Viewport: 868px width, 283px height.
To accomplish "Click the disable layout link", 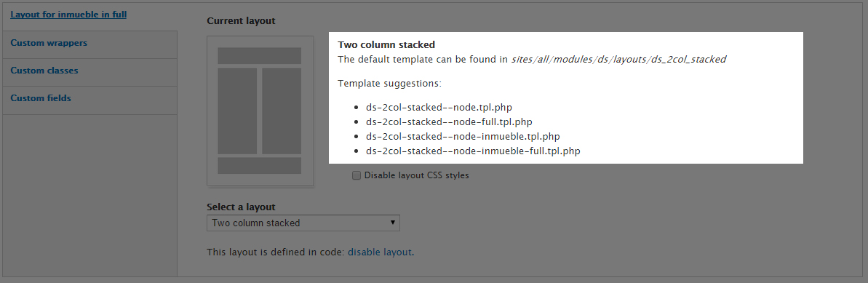I will tap(380, 252).
